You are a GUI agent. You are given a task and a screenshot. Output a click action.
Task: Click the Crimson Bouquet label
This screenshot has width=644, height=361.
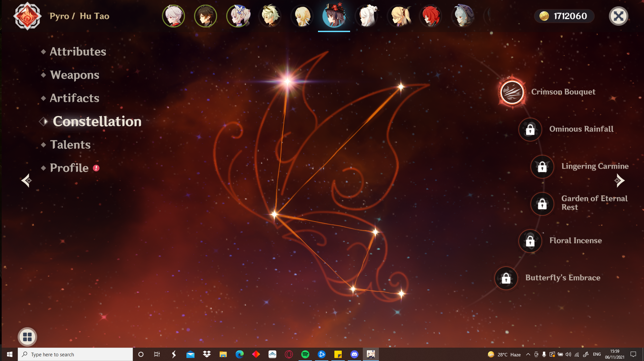563,92
